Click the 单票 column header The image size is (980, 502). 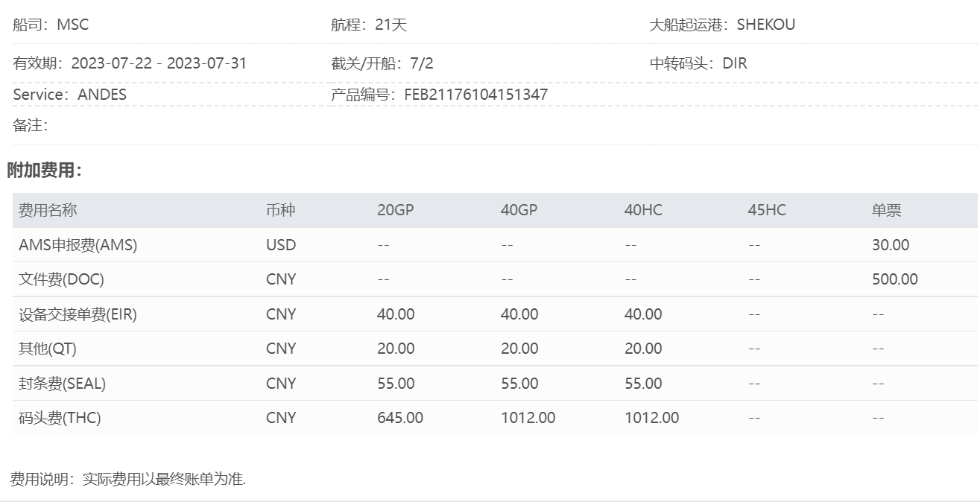pos(887,210)
